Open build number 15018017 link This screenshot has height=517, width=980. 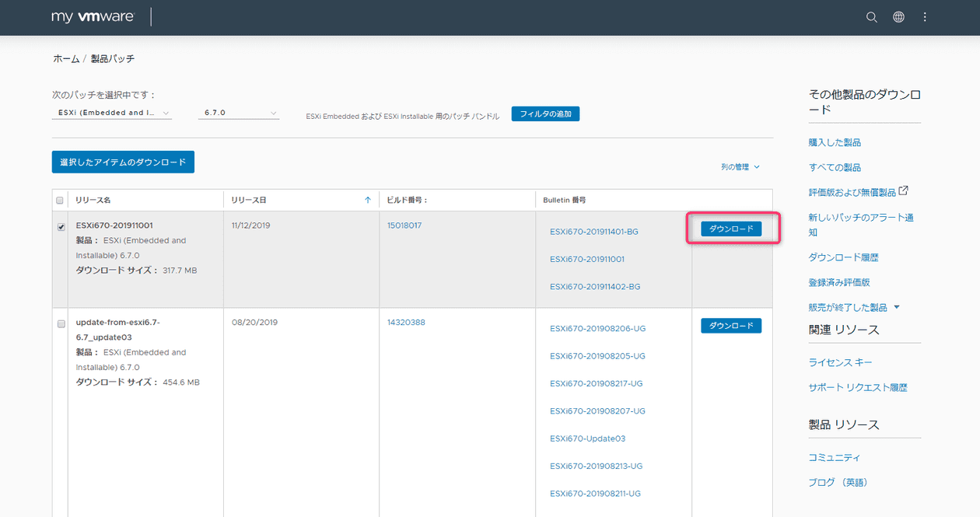point(404,225)
